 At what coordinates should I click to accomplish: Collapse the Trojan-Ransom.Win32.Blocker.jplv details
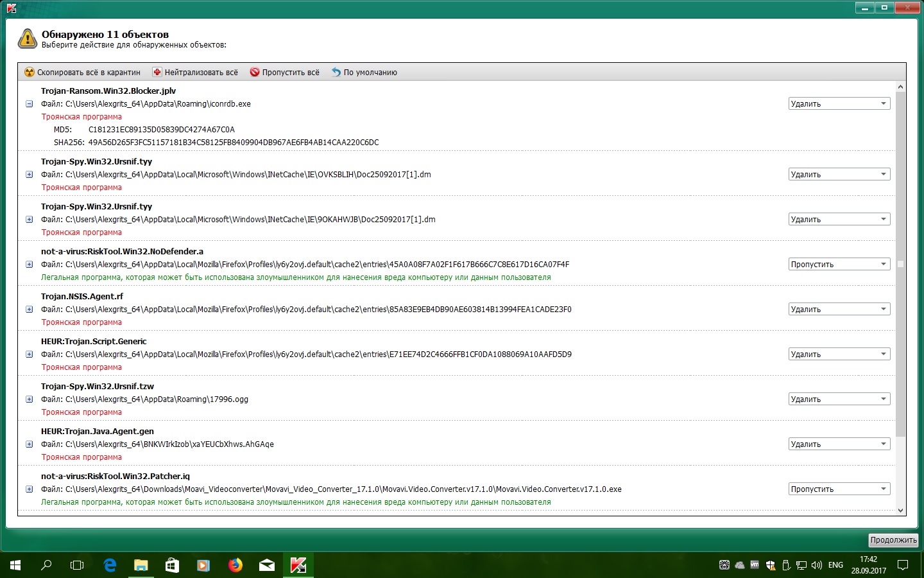coord(29,103)
